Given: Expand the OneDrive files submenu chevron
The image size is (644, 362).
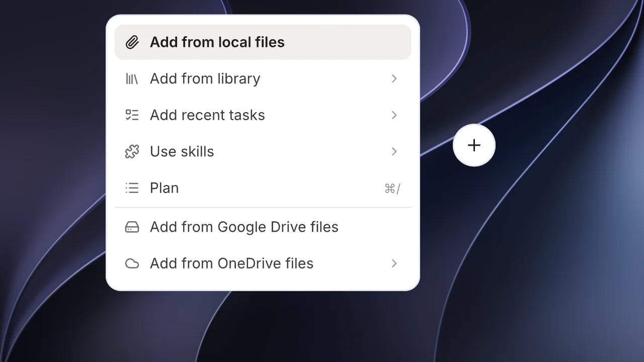Looking at the screenshot, I should (x=394, y=263).
